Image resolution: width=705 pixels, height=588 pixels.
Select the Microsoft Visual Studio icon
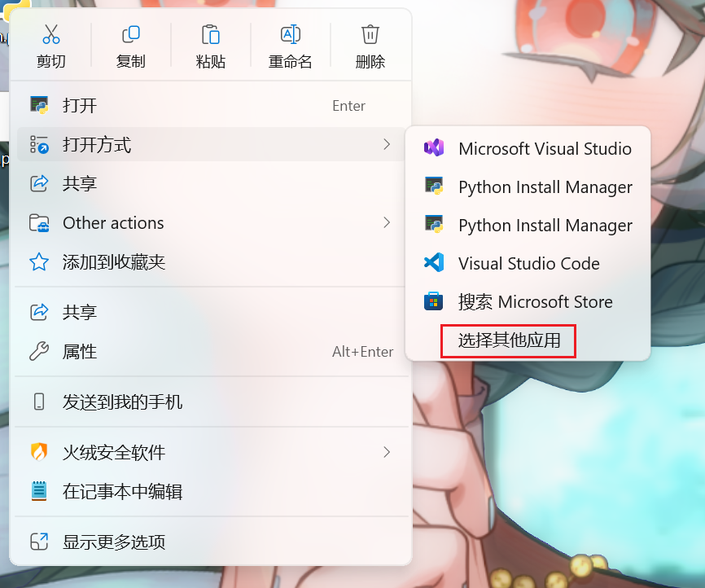[433, 148]
